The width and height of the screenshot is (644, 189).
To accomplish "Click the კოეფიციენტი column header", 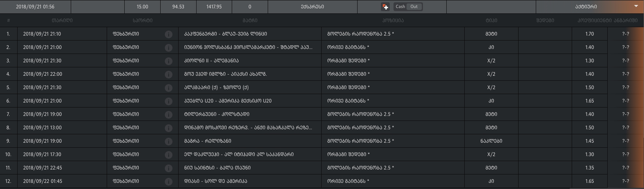I will (594, 20).
